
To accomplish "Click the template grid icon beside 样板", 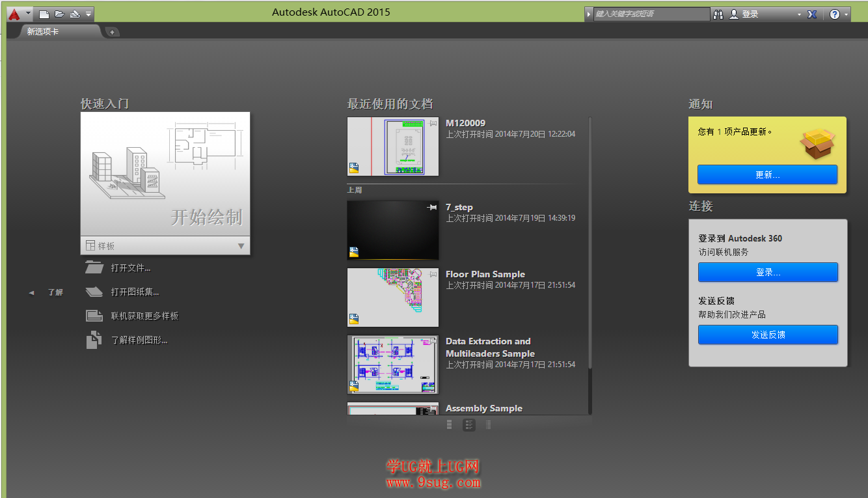I will click(90, 245).
